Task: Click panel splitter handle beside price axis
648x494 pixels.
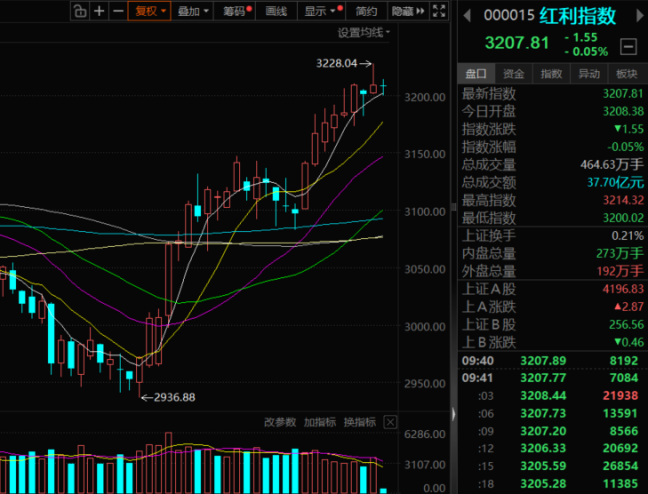Action: [454, 207]
